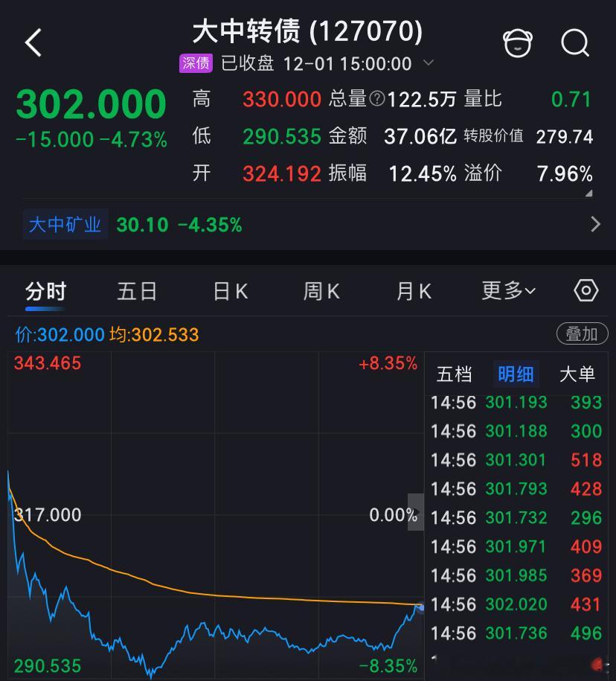The image size is (616, 681).
Task: Tap the +8.35% upper limit scale label
Action: pyautogui.click(x=388, y=363)
